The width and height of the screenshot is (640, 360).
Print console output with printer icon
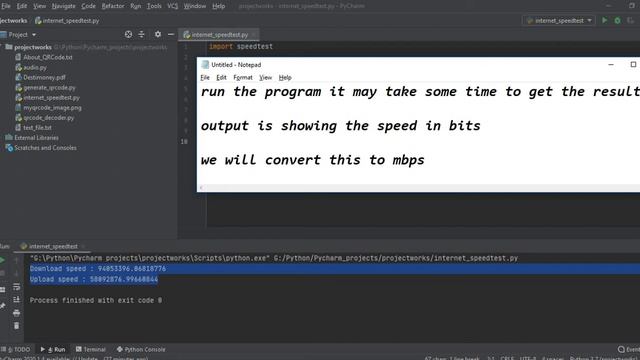(16, 313)
